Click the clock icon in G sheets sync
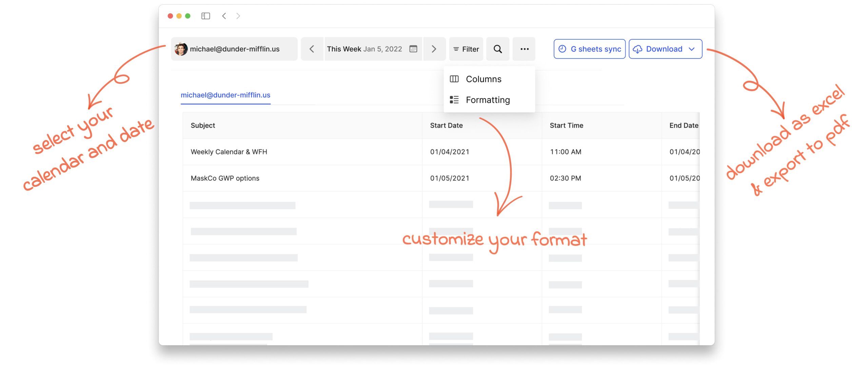Screen dimensions: 868x367 562,49
